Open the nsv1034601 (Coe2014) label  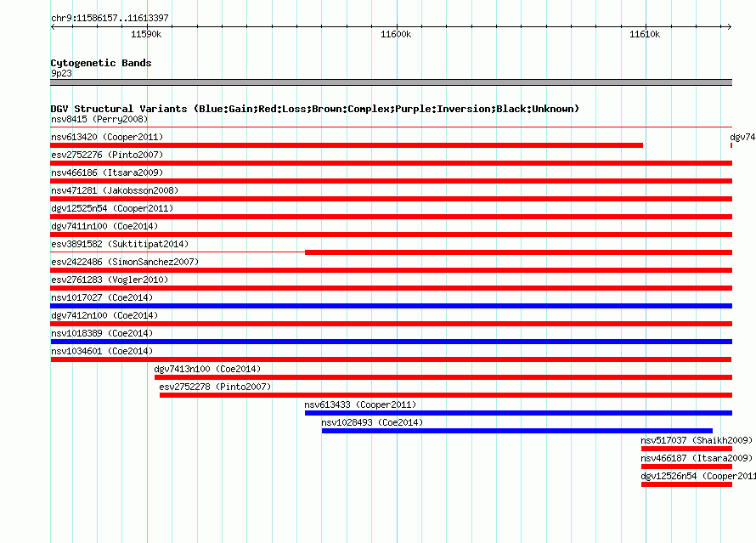pos(102,351)
